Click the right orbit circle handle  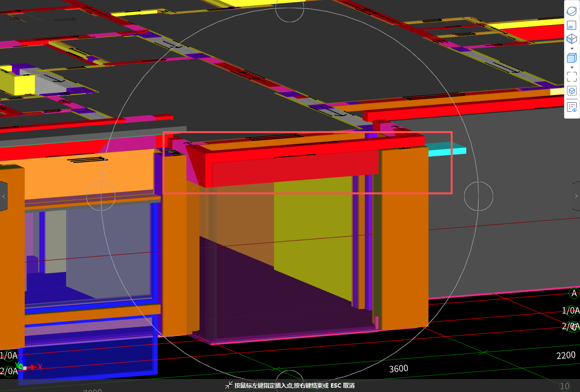479,196
